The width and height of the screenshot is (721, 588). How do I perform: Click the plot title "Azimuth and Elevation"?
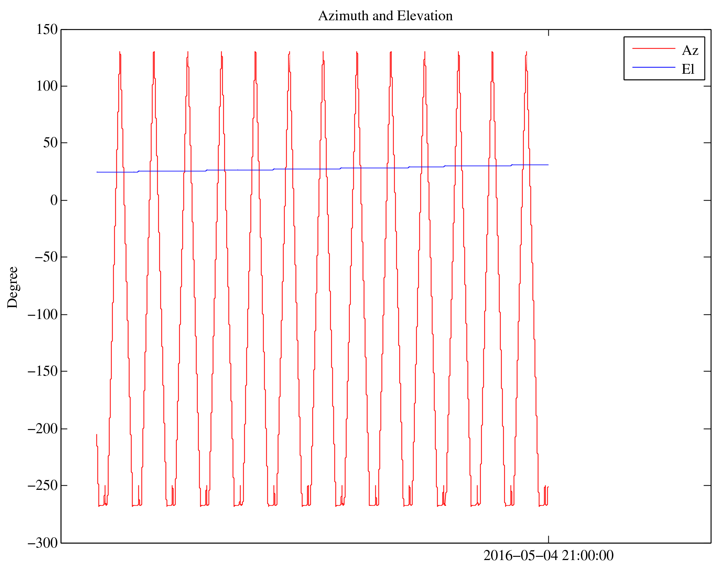tap(385, 16)
